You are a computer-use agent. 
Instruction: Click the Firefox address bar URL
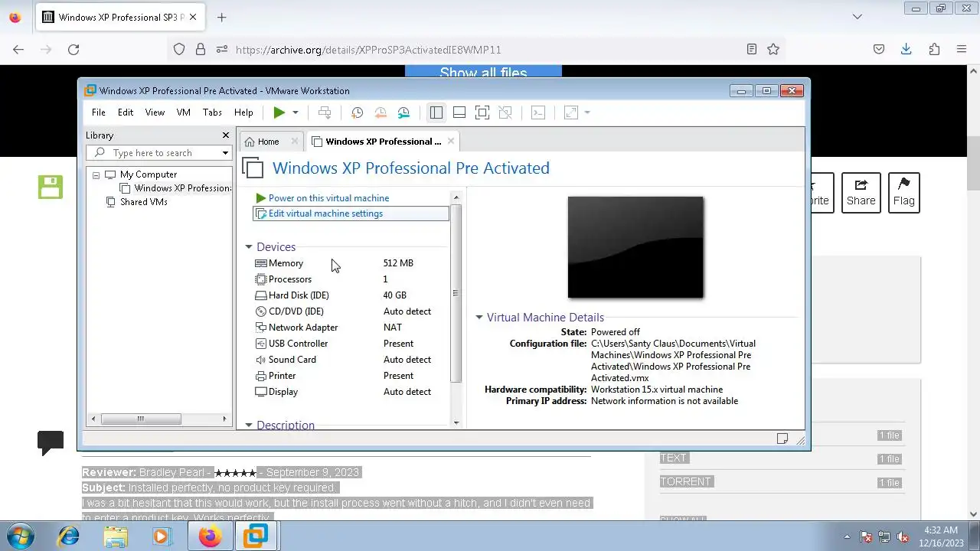coord(368,50)
